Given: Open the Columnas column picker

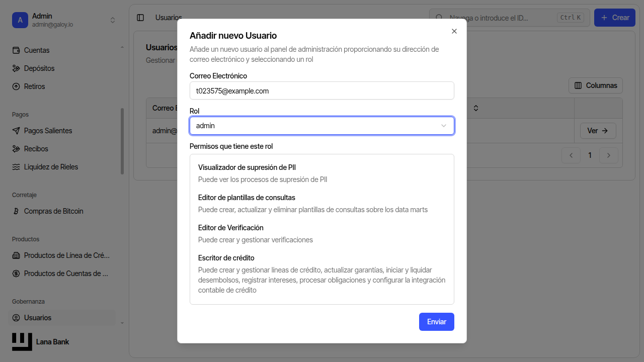Looking at the screenshot, I should [x=596, y=85].
